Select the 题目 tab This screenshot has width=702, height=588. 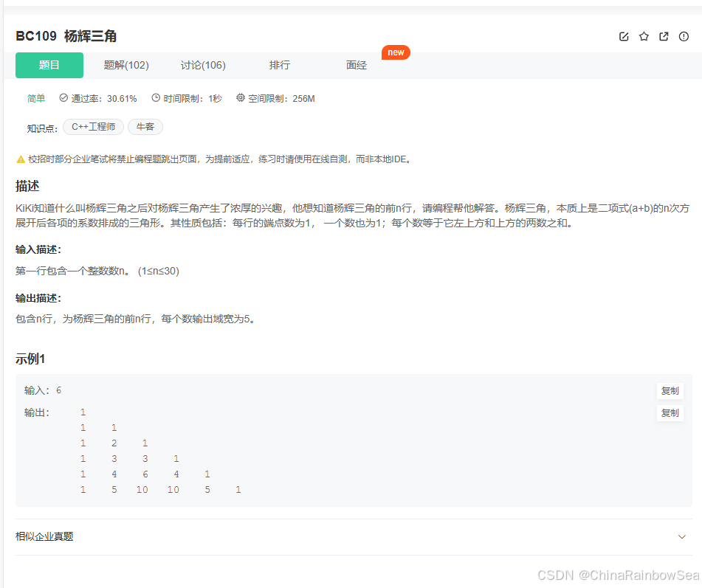pos(49,66)
